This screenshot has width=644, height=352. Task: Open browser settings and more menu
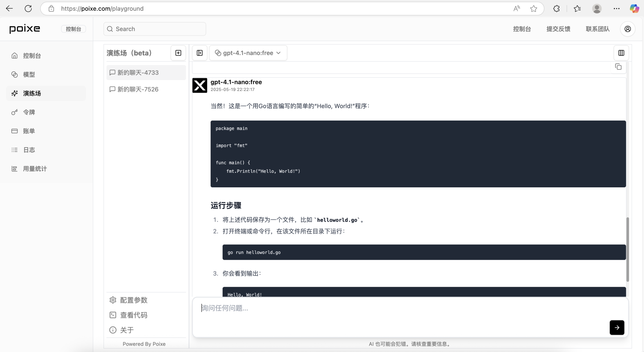(616, 9)
